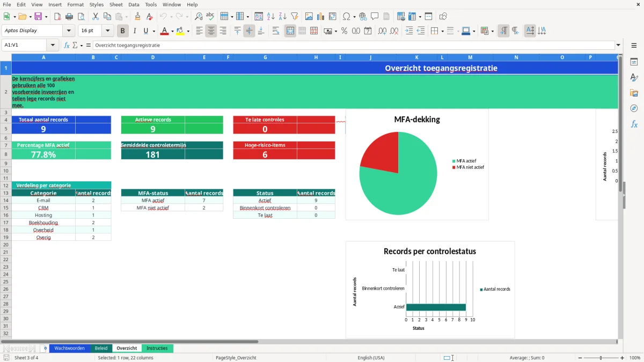
Task: Click the Clone formatting paintbrush icon
Action: (x=137, y=17)
